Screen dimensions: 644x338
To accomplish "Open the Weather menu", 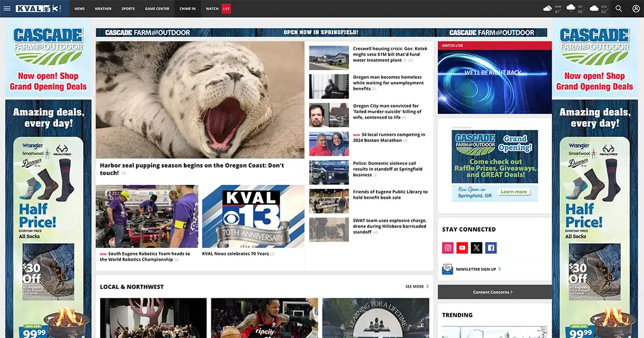I will 103,9.
